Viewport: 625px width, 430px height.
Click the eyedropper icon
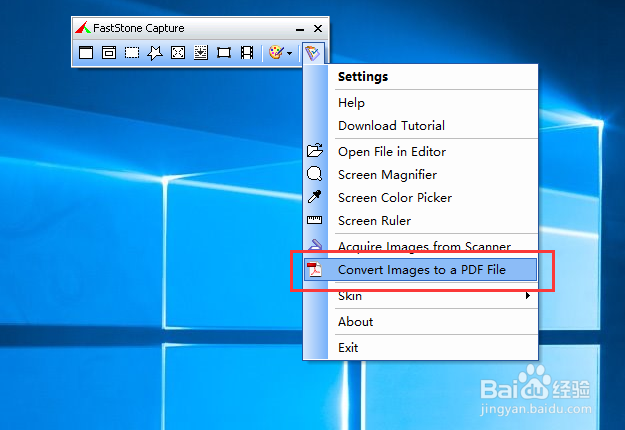click(314, 196)
